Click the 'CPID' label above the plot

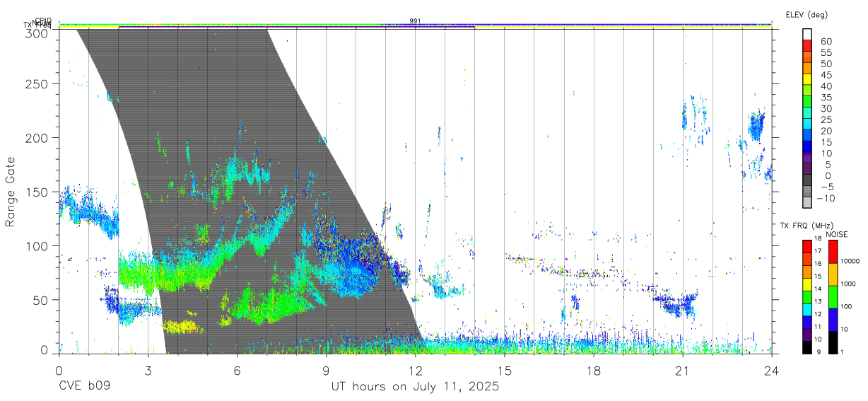43,21
